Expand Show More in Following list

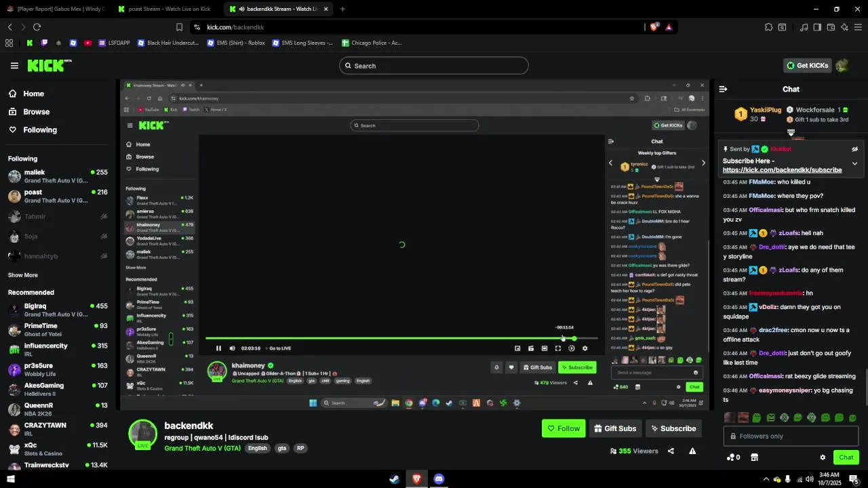pos(23,275)
